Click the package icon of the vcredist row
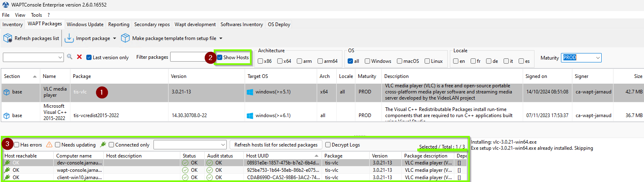The height and width of the screenshot is (182, 644). (x=7, y=116)
